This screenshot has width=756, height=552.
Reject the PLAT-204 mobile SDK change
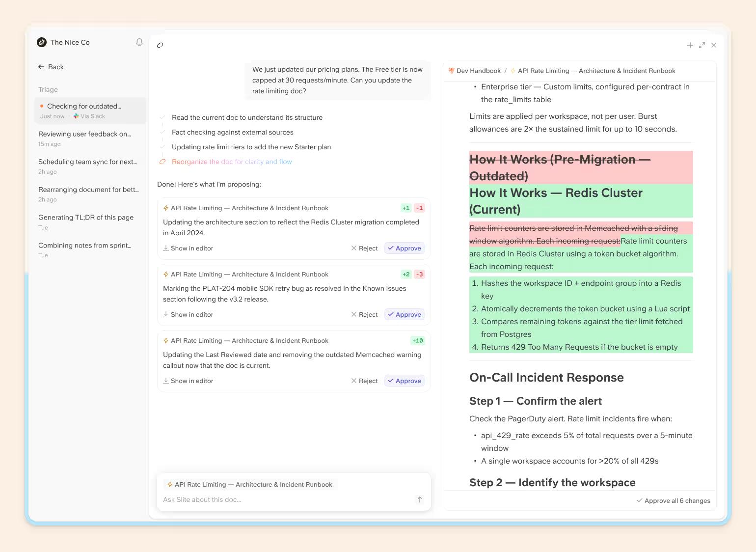pos(365,315)
